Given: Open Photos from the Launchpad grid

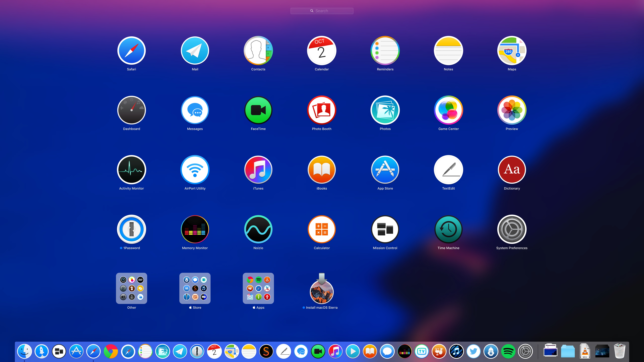Looking at the screenshot, I should point(385,110).
